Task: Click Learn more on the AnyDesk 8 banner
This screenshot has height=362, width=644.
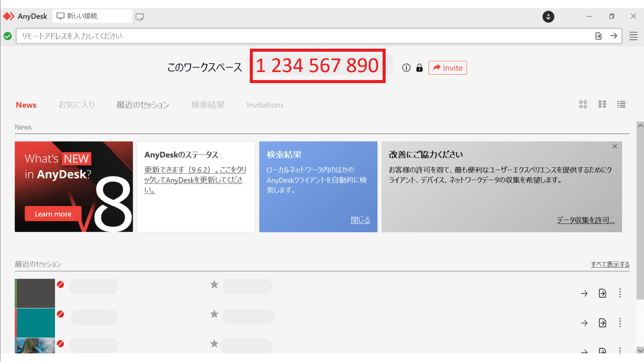Action: tap(53, 214)
